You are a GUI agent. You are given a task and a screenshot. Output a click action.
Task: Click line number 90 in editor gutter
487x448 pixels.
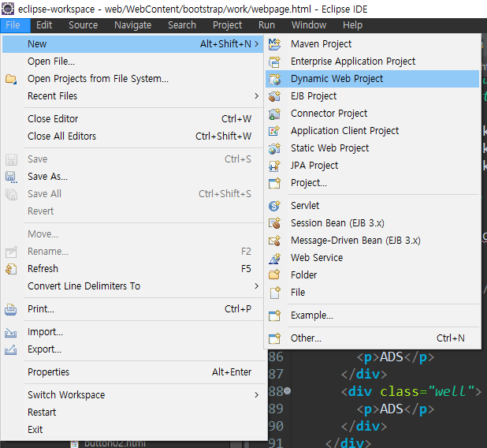click(x=276, y=426)
